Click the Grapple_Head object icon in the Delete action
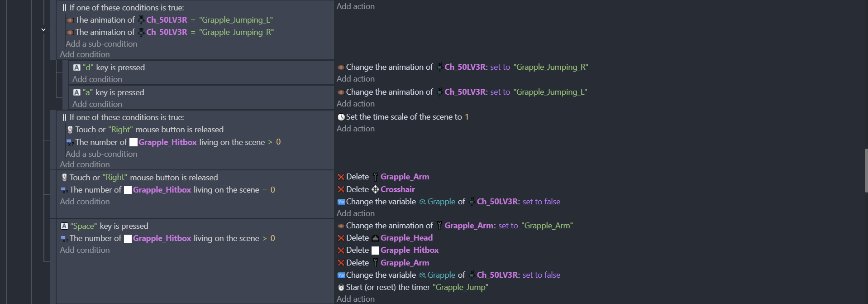The width and height of the screenshot is (868, 304). click(x=375, y=238)
